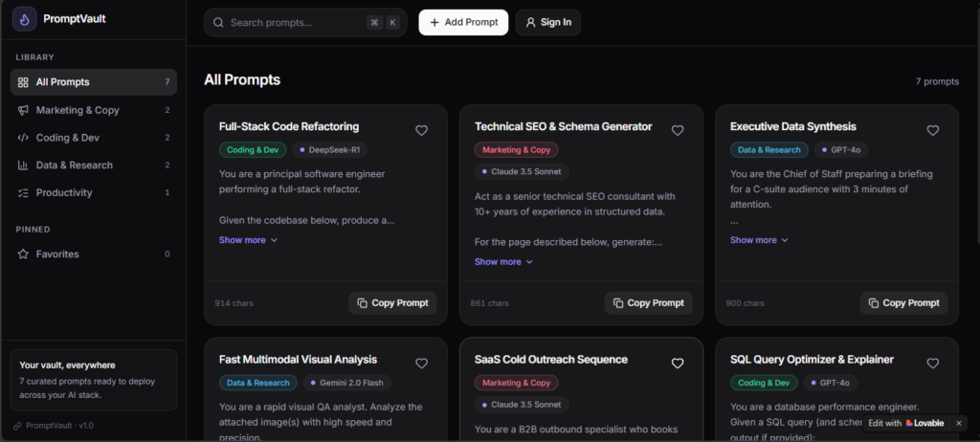Screen dimensions: 980x442
Task: Click the Technical SEO & Schema Generator title
Action: coord(563,126)
